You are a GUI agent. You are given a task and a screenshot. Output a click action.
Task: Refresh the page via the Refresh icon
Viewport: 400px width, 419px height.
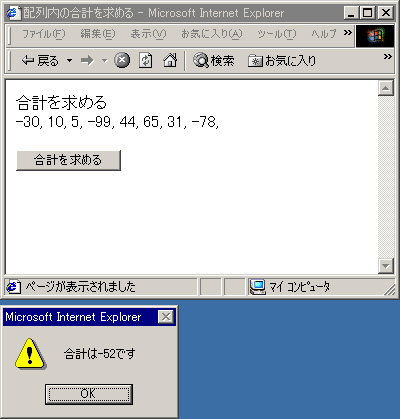146,61
